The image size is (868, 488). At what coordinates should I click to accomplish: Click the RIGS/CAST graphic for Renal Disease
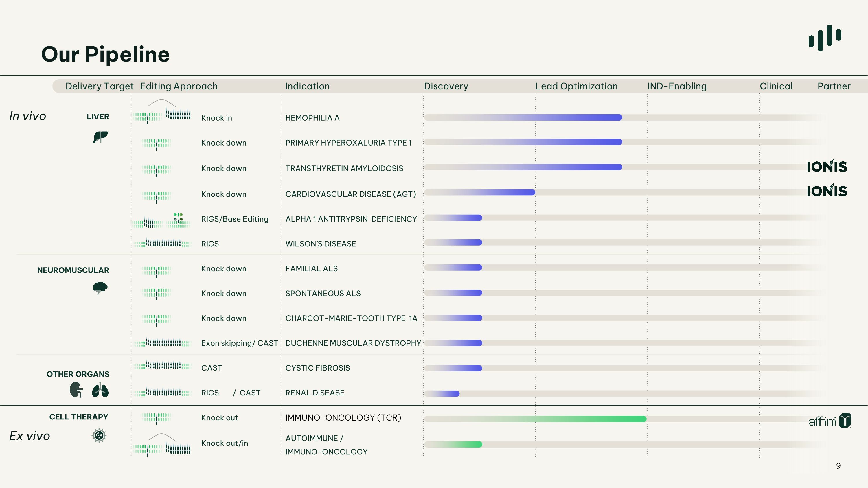[x=162, y=392]
